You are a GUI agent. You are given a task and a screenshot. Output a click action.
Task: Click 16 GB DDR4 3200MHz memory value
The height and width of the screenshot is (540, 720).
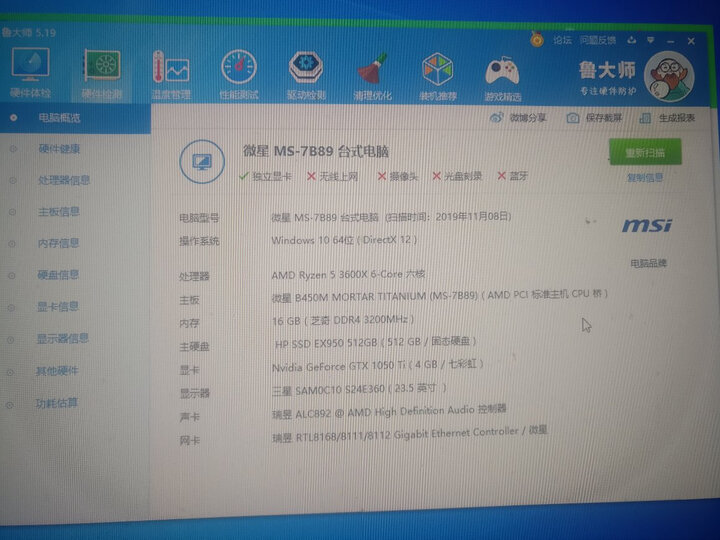point(343,320)
